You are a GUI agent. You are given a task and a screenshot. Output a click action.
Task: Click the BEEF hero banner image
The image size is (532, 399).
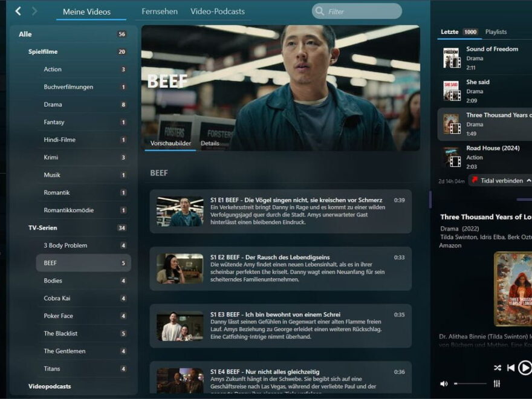(x=281, y=88)
